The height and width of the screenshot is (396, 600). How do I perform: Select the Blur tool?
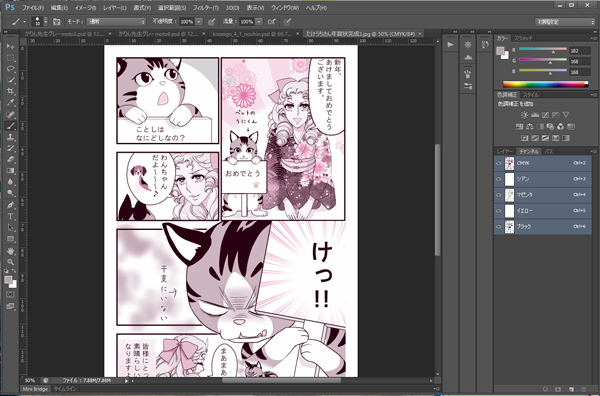[10, 182]
